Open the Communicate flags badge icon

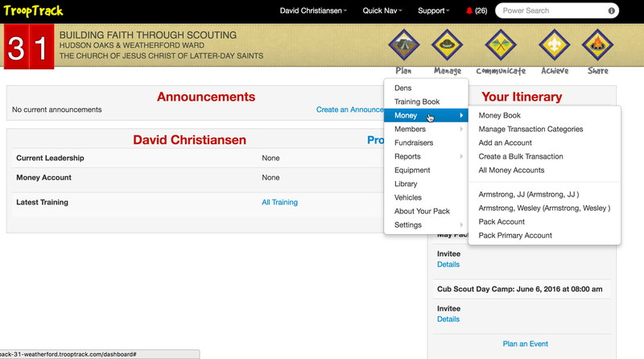[500, 45]
